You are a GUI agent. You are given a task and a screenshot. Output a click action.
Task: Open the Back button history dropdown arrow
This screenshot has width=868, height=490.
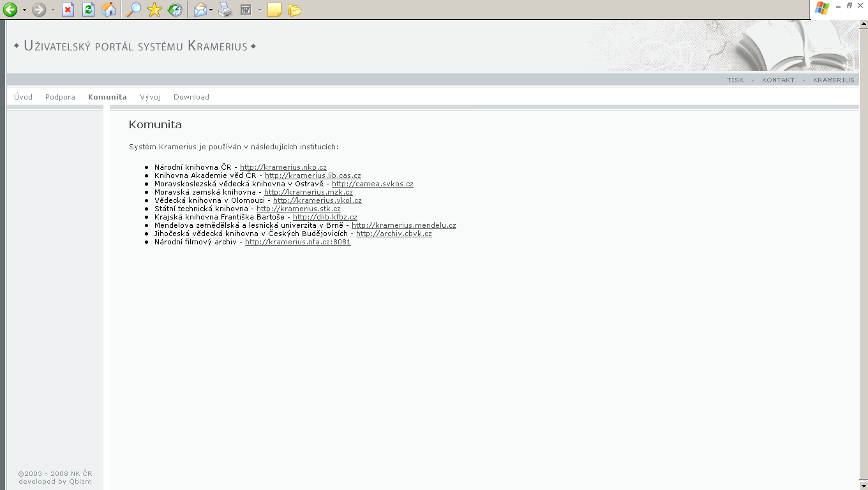click(24, 10)
